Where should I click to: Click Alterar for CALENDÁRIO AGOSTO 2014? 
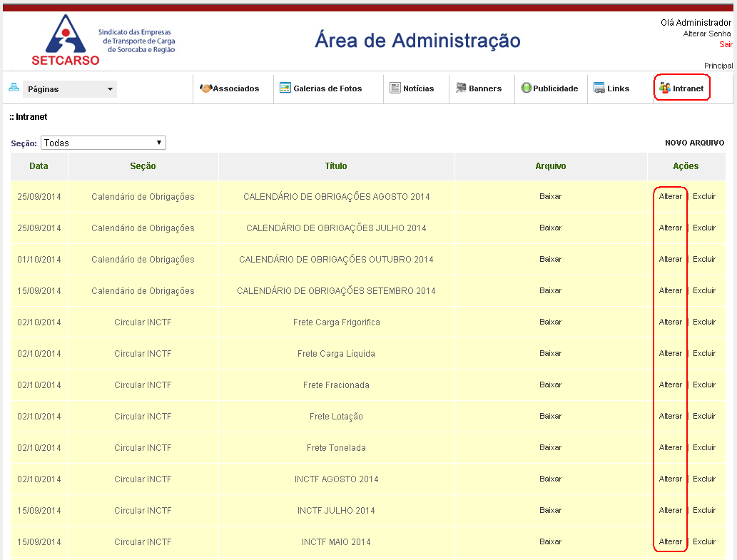pyautogui.click(x=670, y=196)
